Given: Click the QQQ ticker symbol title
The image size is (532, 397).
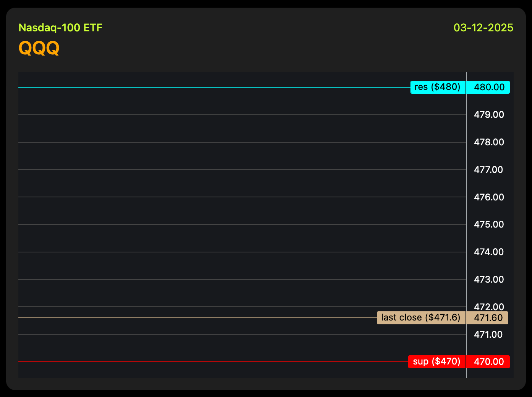Looking at the screenshot, I should coord(39,48).
